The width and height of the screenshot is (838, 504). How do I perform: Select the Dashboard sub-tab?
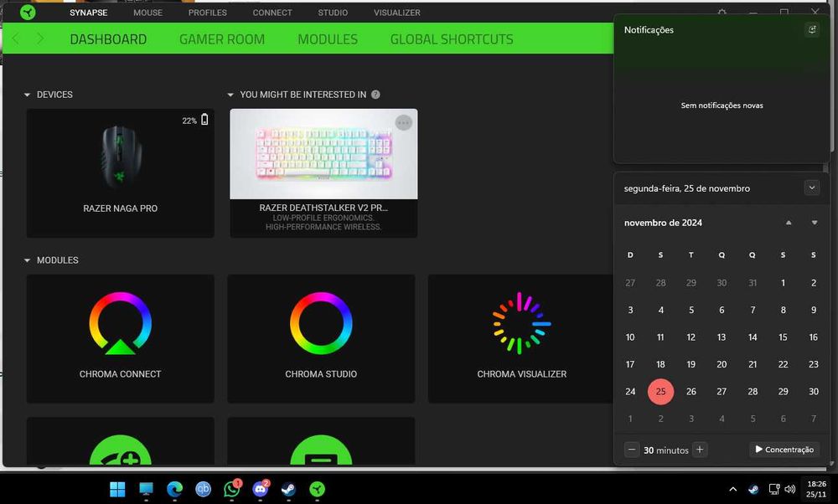click(108, 39)
